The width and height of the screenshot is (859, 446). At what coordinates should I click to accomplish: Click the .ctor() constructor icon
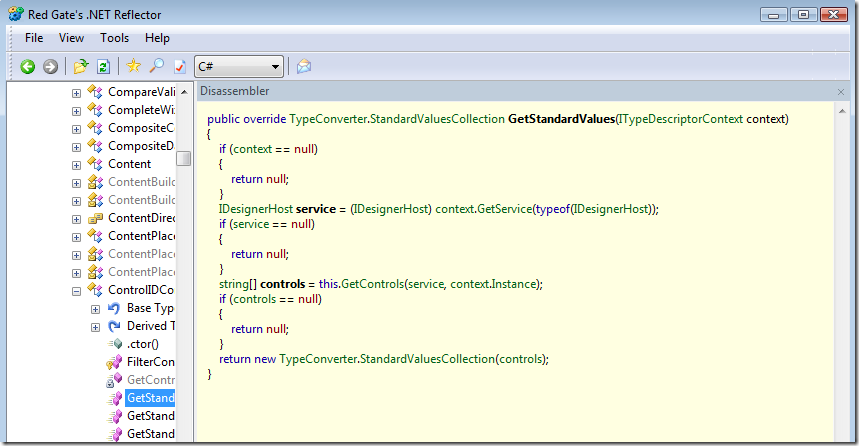(x=114, y=344)
